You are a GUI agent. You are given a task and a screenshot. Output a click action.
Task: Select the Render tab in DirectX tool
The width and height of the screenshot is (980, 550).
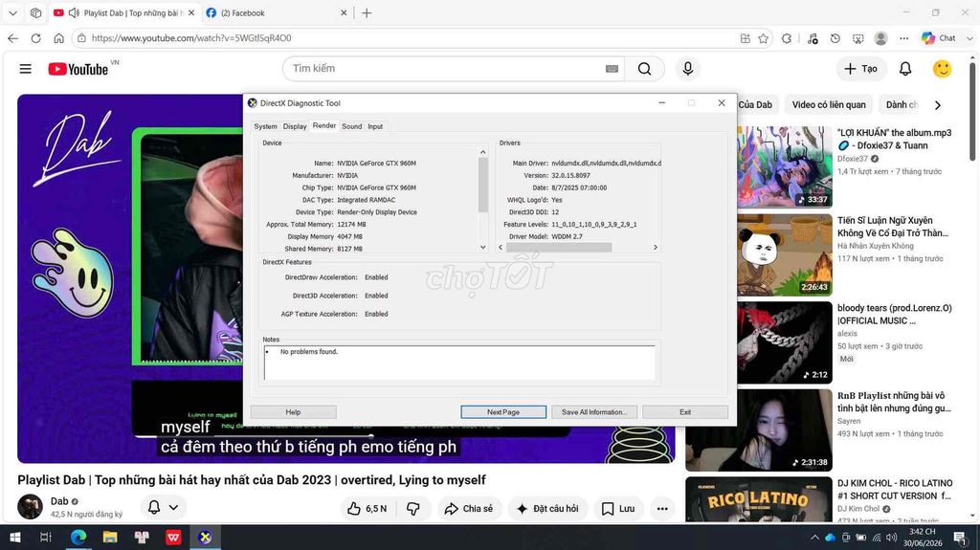pos(324,125)
